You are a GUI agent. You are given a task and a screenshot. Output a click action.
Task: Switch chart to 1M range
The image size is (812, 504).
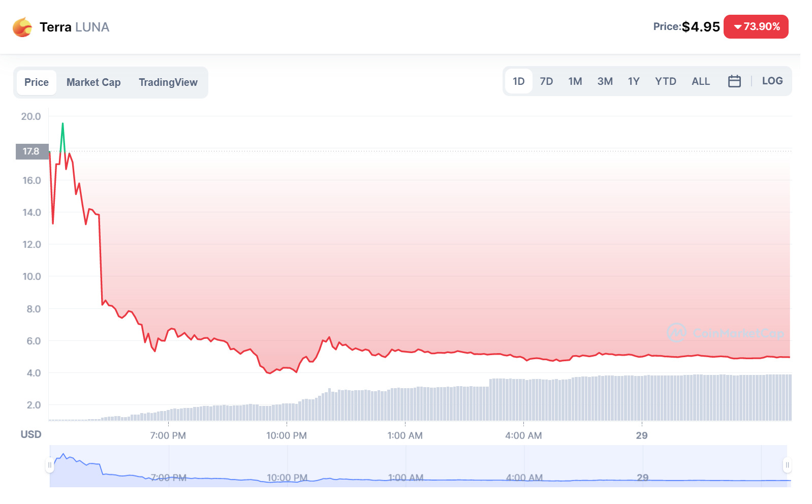tap(575, 81)
